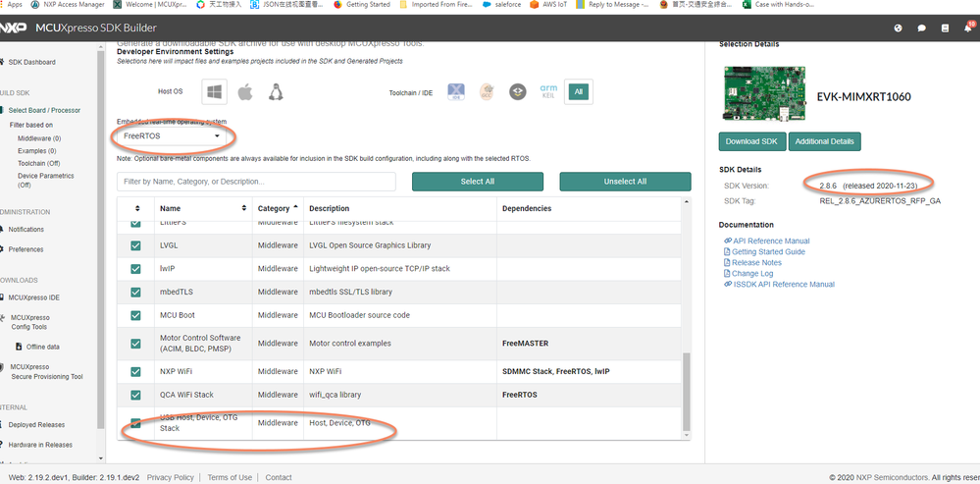Choose IAR toolchain icon
The image size is (980, 484).
(517, 92)
